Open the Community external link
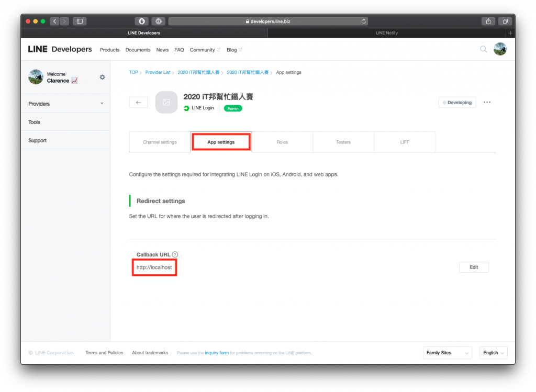The width and height of the screenshot is (536, 392). click(205, 50)
